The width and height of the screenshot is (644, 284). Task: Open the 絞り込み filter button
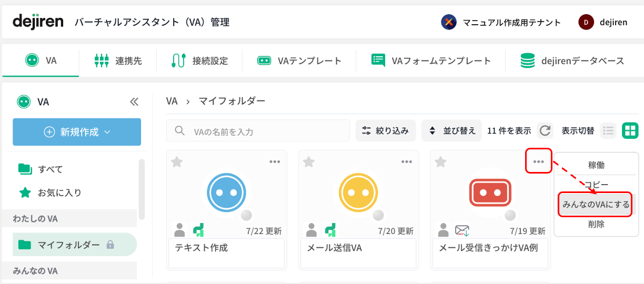(x=386, y=131)
